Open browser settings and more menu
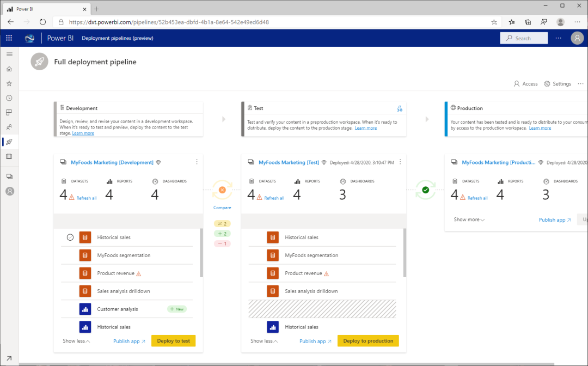The image size is (588, 366). pos(577,22)
